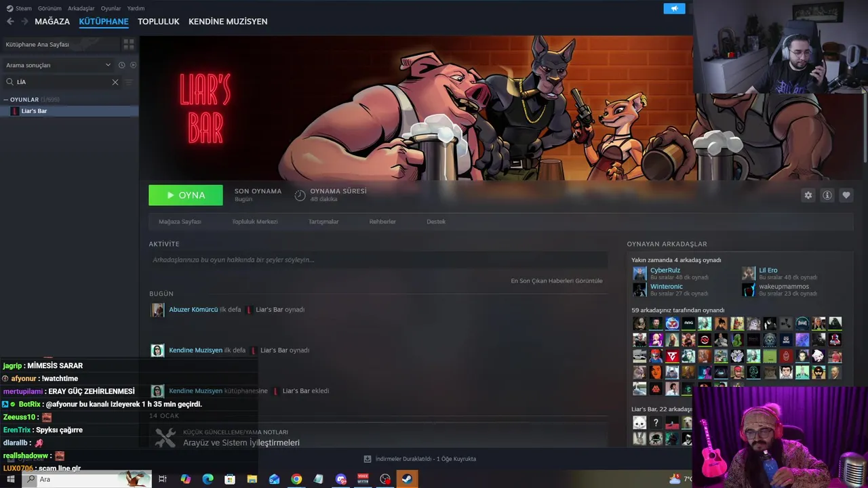Viewport: 868px width, 488px height.
Task: Add Liar's Bar to favorites heart icon
Action: point(846,195)
